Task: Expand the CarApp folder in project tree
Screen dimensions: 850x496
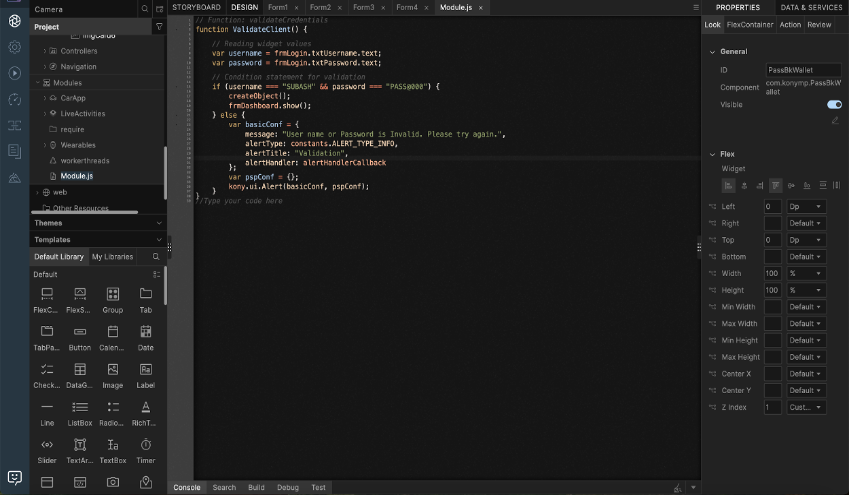Action: [x=43, y=98]
